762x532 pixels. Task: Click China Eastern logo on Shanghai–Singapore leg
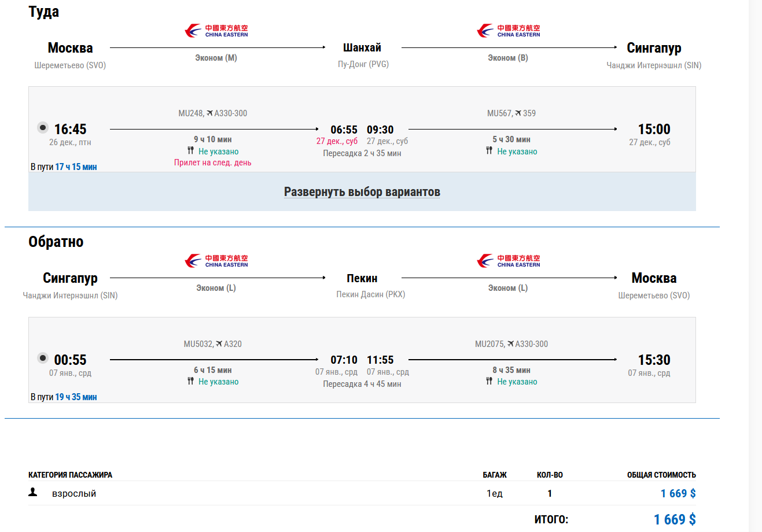[509, 31]
